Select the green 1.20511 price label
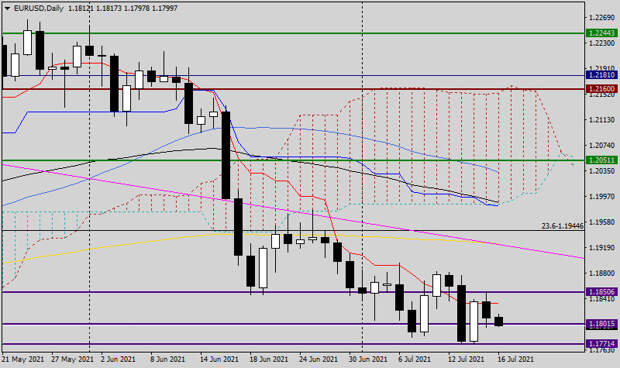620x368 pixels. [602, 160]
